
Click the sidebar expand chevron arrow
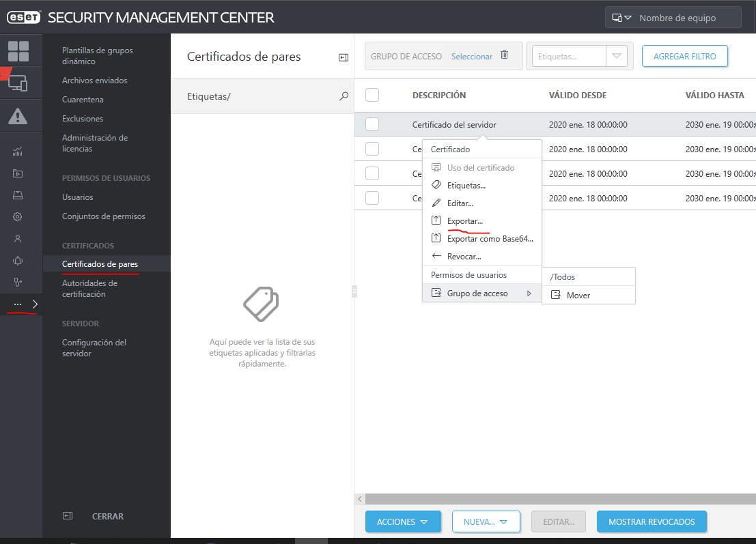coord(35,304)
